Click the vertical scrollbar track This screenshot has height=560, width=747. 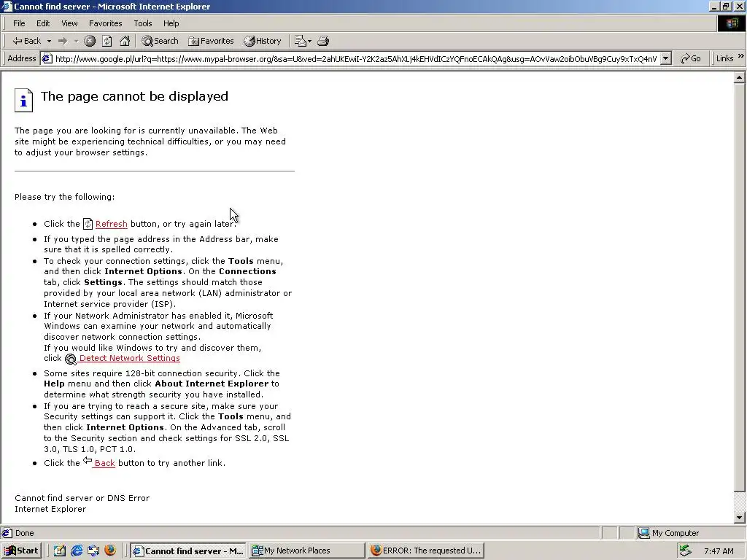coord(740,501)
